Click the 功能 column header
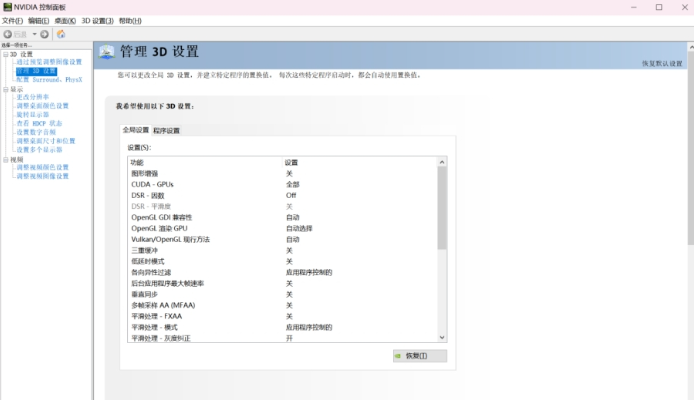This screenshot has height=400, width=694. click(x=205, y=162)
